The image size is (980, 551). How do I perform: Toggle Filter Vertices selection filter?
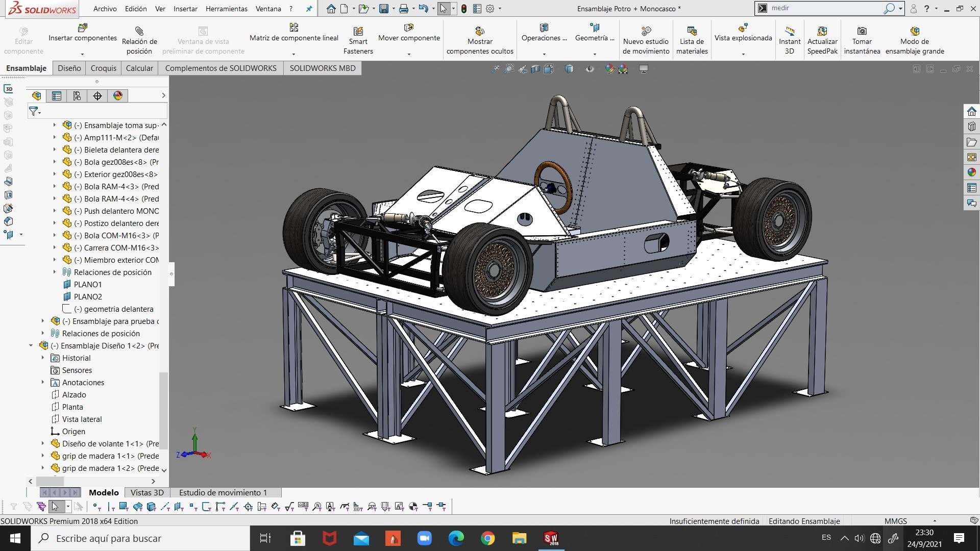click(x=97, y=506)
